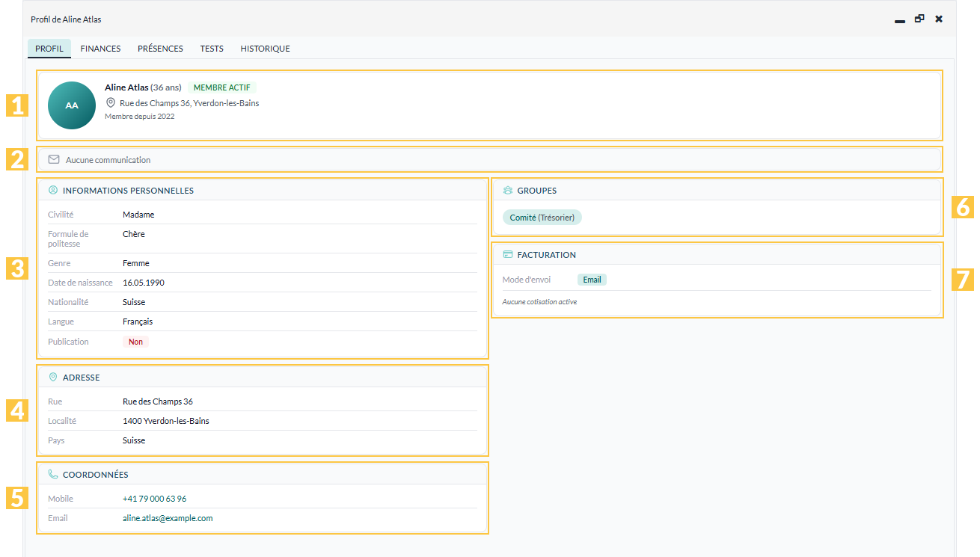
Task: Click the Non publication badge
Action: point(136,342)
